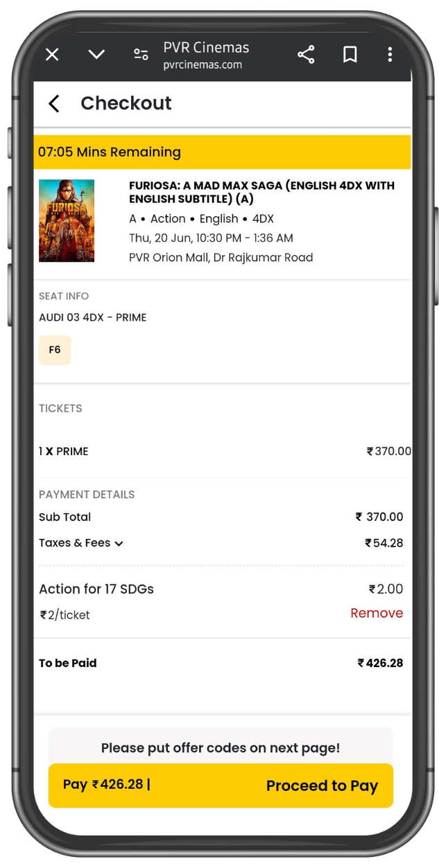439x868 pixels.
Task: Tap the Furiosa movie poster thumbnail
Action: (x=67, y=221)
